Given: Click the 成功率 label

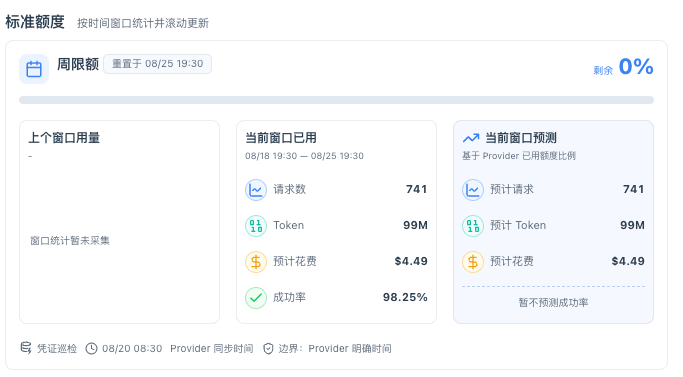Looking at the screenshot, I should (289, 297).
